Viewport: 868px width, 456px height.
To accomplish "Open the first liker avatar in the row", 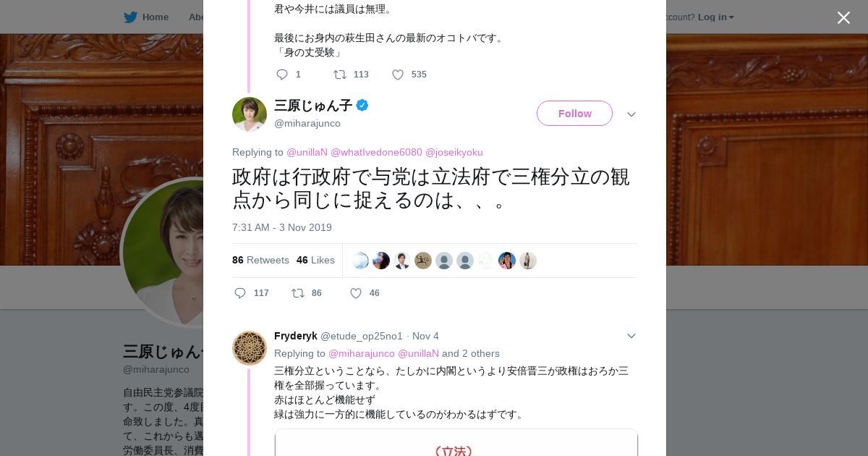I will (x=360, y=261).
